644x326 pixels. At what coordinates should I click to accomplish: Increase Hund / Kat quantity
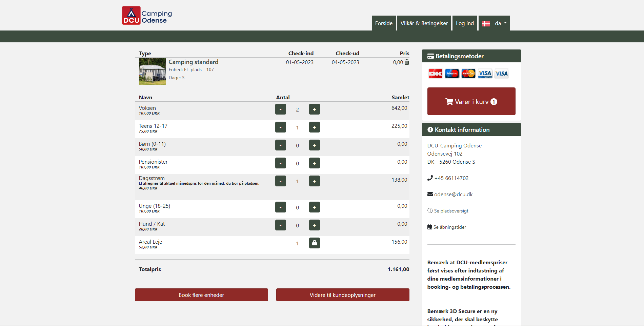pos(314,225)
